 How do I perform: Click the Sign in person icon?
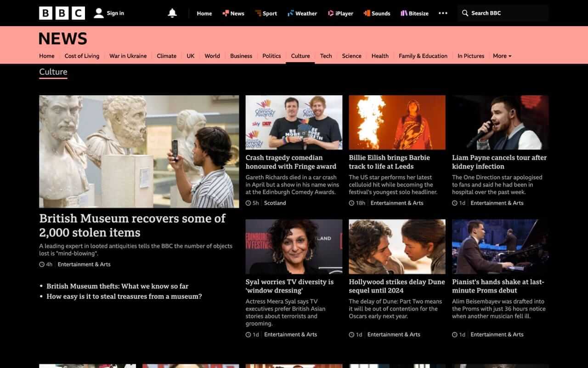pyautogui.click(x=99, y=13)
